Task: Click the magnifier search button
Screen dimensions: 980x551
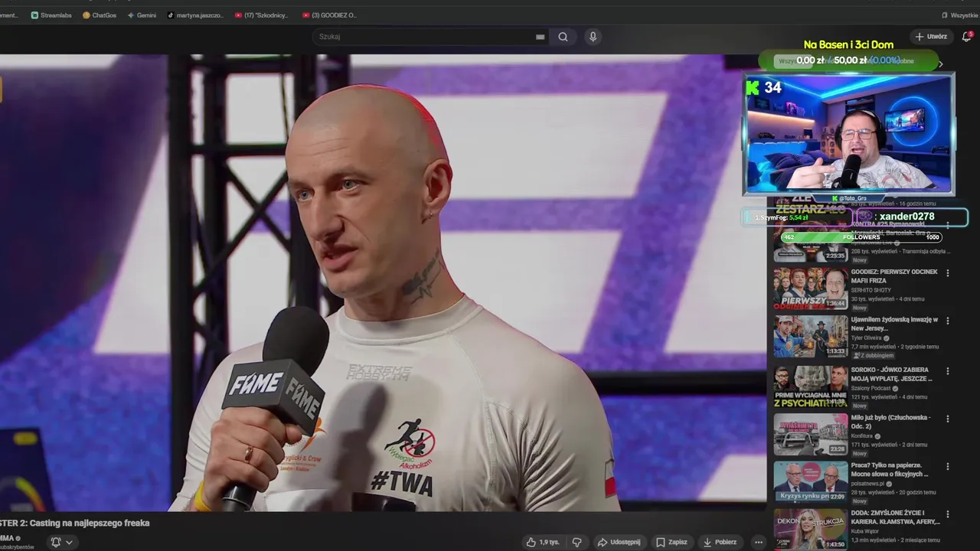Action: 563,37
